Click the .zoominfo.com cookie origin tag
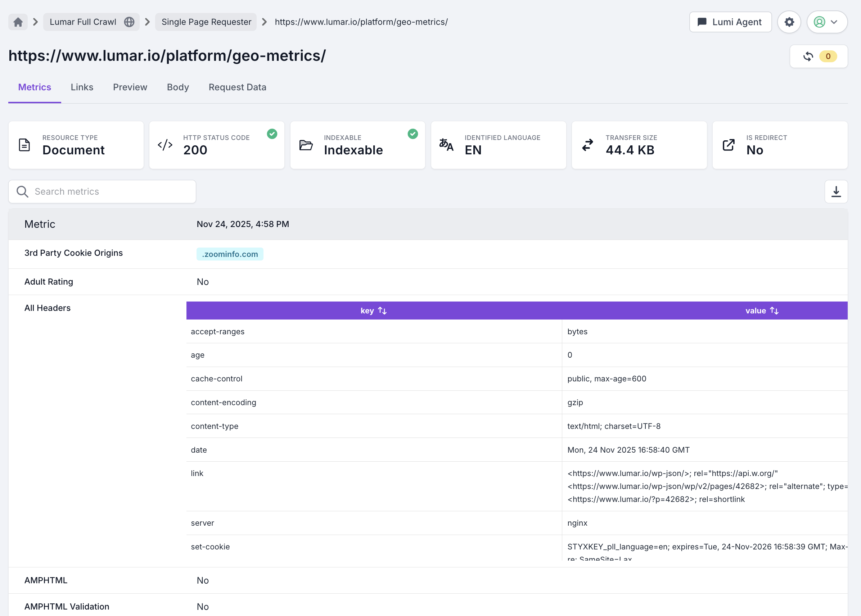This screenshot has height=616, width=861. click(230, 254)
